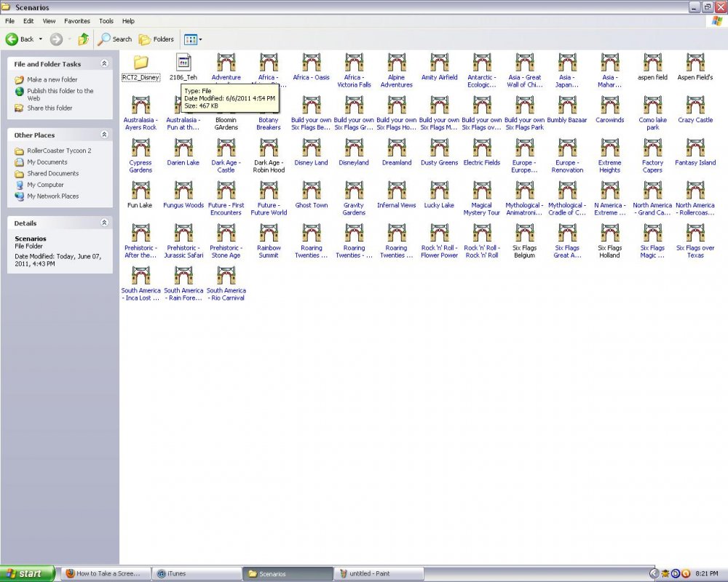Open the Favorites menu

pyautogui.click(x=77, y=21)
